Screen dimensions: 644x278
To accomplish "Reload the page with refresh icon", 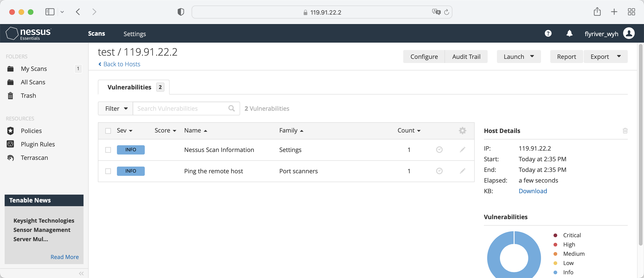I will click(447, 12).
